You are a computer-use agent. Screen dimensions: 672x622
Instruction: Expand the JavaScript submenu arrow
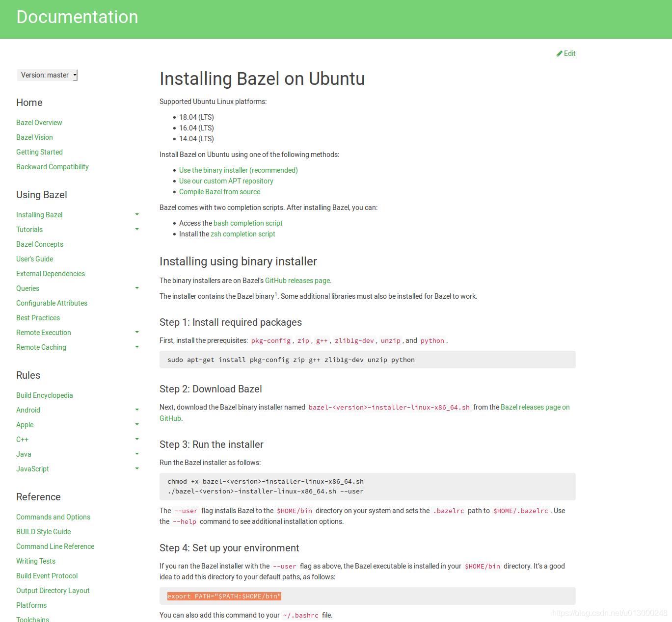coord(137,468)
